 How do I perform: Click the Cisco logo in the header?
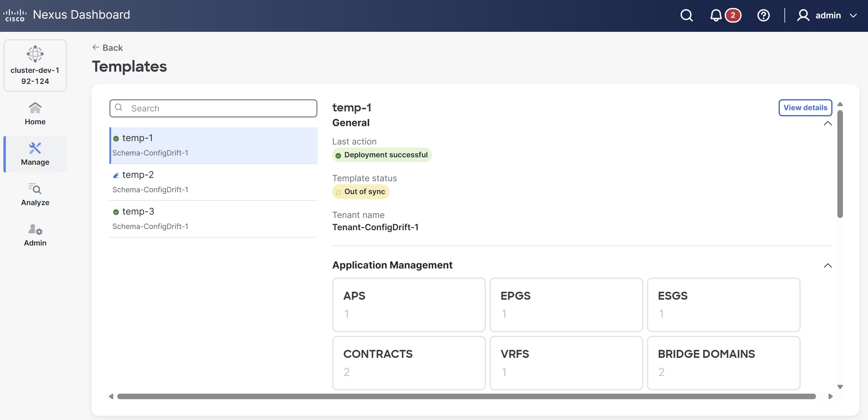click(15, 15)
